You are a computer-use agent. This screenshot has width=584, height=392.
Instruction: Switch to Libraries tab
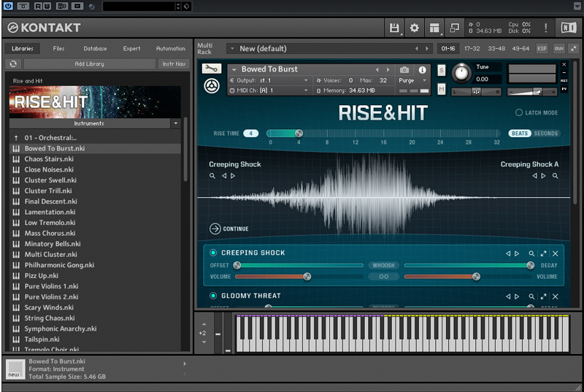click(23, 48)
